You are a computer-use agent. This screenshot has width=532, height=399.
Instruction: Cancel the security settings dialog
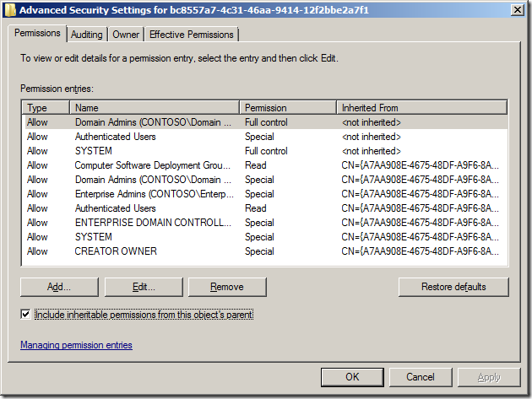pyautogui.click(x=421, y=376)
